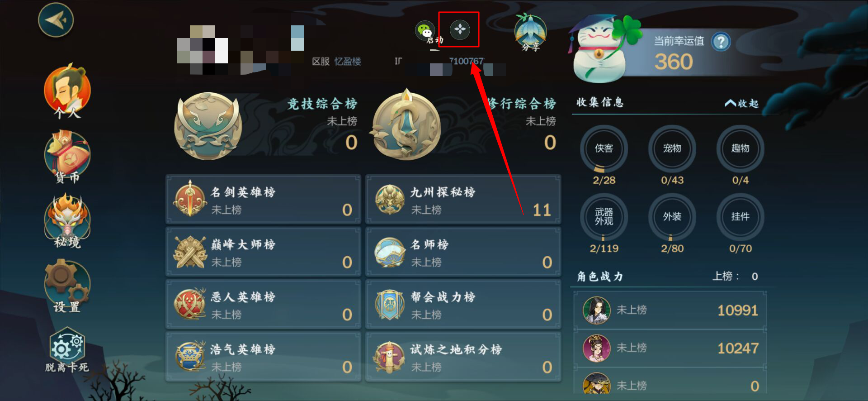The image size is (868, 401).
Task: Tap the 脱离卡死 unstuck icon
Action: (67, 350)
